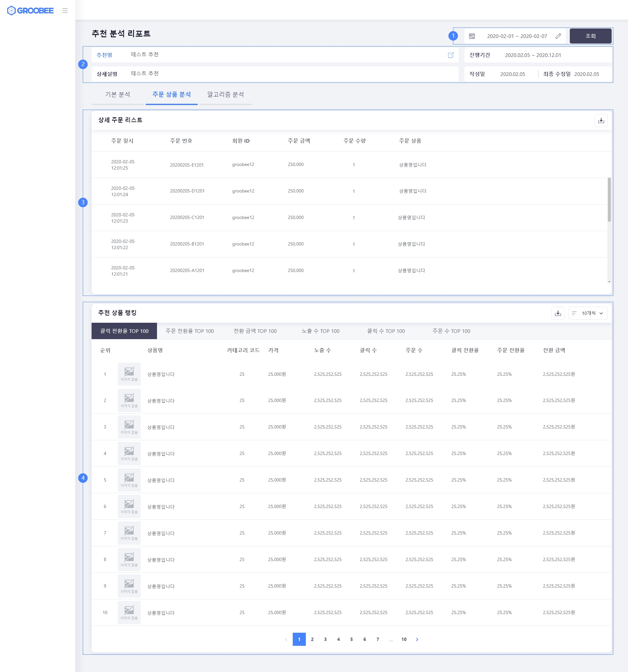The height and width of the screenshot is (672, 628).
Task: Click the pencil edit icon beside date range
Action: pos(558,36)
